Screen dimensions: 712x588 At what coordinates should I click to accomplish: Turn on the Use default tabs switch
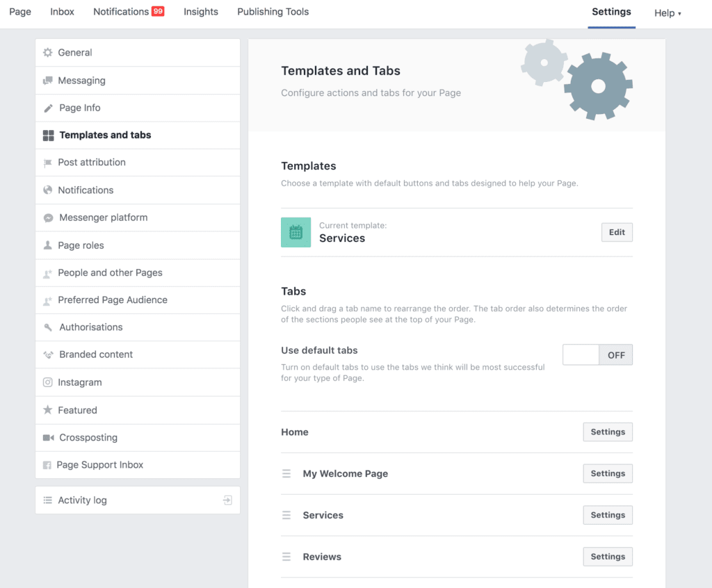coord(581,354)
